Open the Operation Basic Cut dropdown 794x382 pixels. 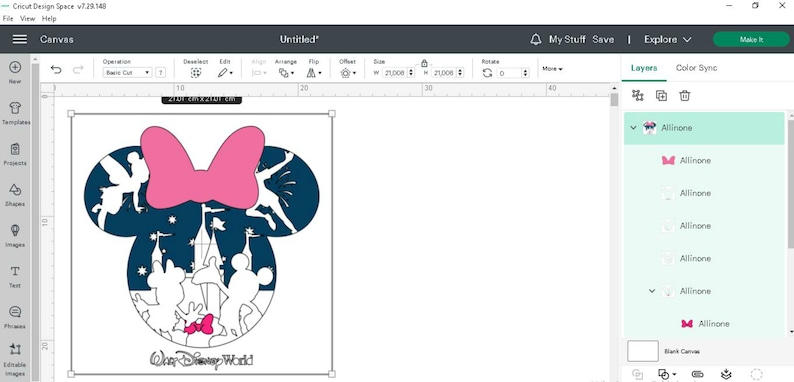point(127,72)
